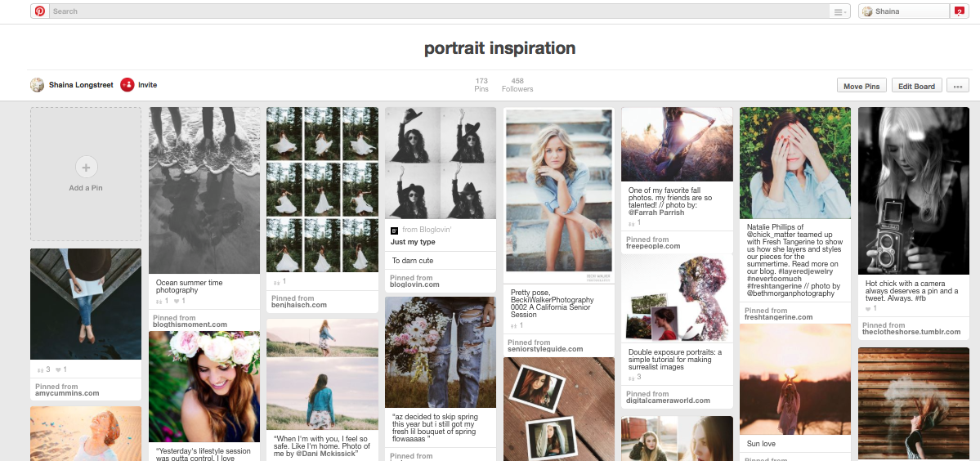Open the hands covering face pin
980x461 pixels.
click(795, 163)
